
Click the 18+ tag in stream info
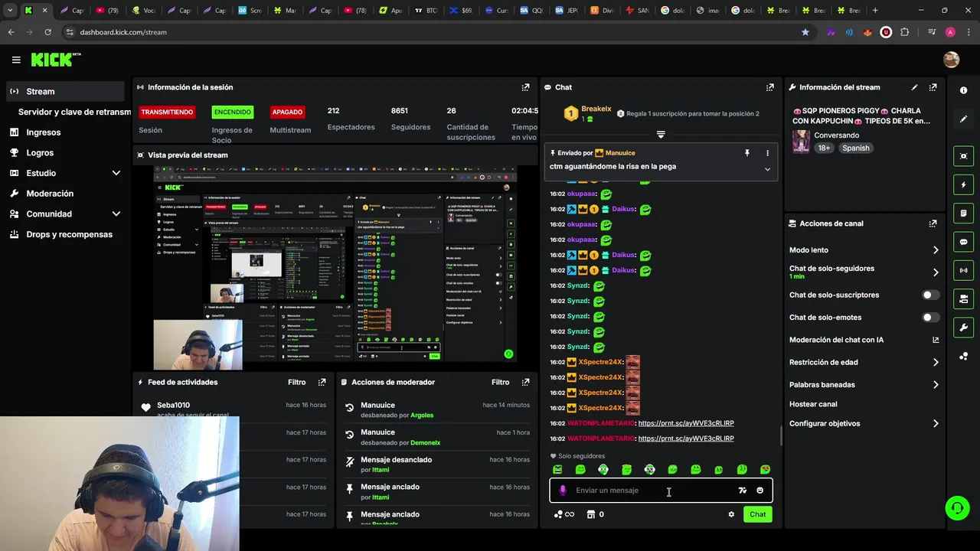pyautogui.click(x=824, y=148)
